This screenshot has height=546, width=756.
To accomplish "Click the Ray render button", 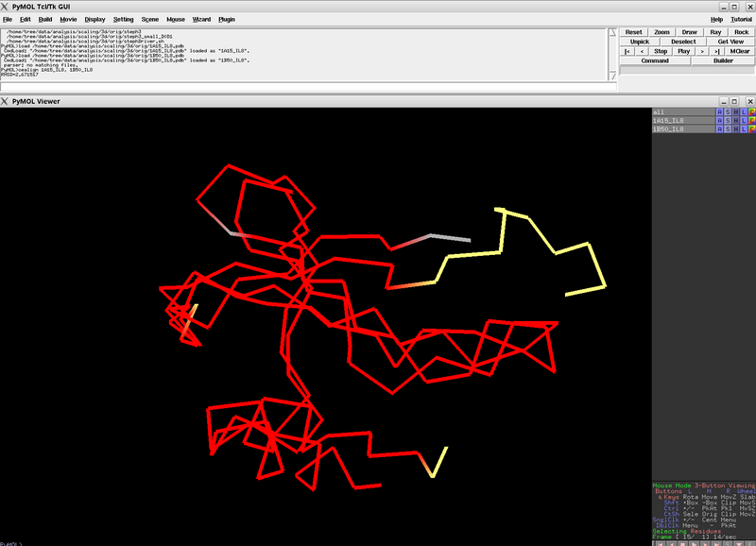I will 715,32.
